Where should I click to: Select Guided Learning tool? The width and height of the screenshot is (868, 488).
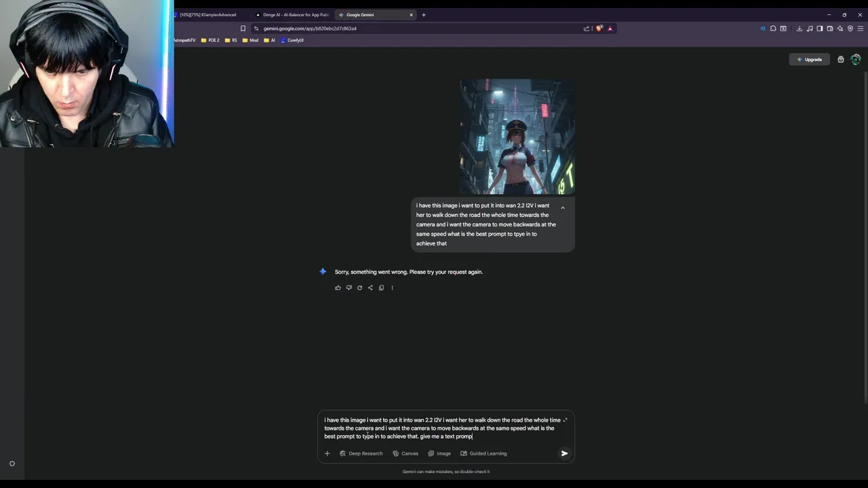point(484,453)
